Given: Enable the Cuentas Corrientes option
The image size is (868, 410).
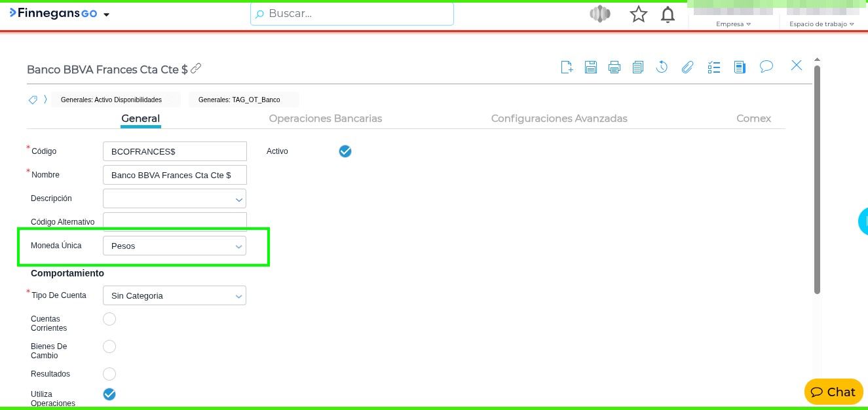Looking at the screenshot, I should (x=109, y=319).
